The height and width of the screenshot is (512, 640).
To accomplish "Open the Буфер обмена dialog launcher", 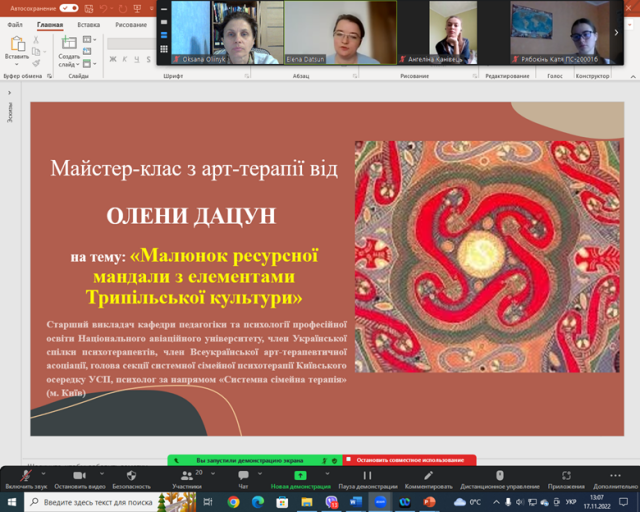I will pyautogui.click(x=49, y=76).
